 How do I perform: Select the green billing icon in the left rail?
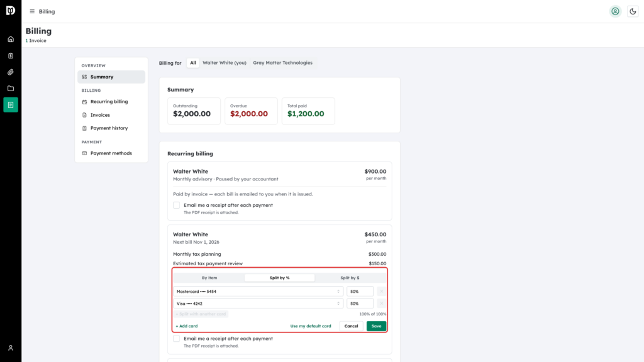click(x=11, y=105)
